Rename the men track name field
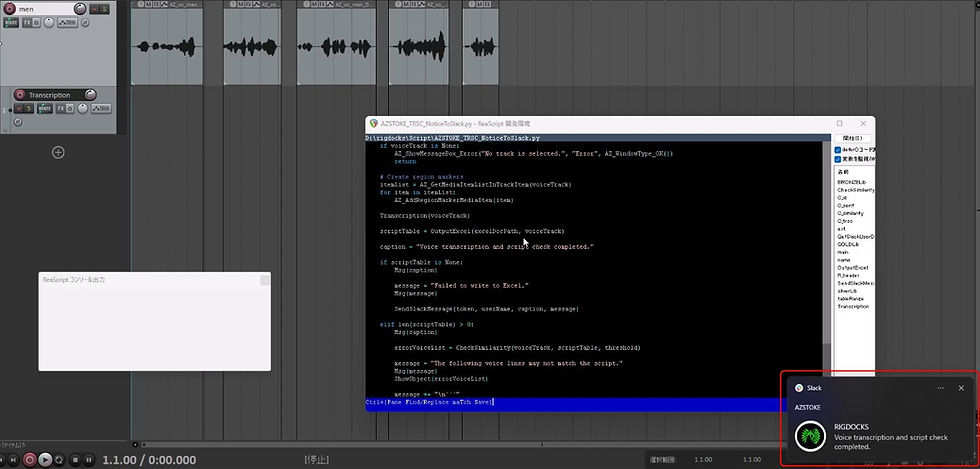980x469 pixels. [x=44, y=9]
